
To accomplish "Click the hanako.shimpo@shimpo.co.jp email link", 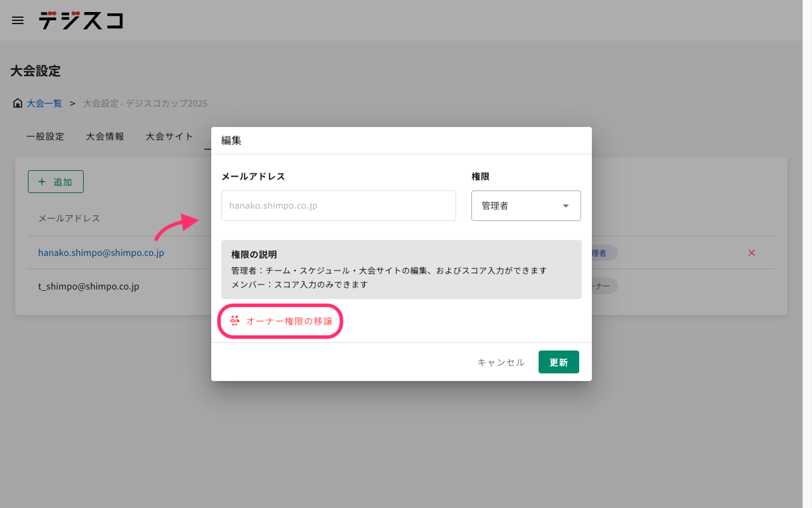I will (101, 252).
